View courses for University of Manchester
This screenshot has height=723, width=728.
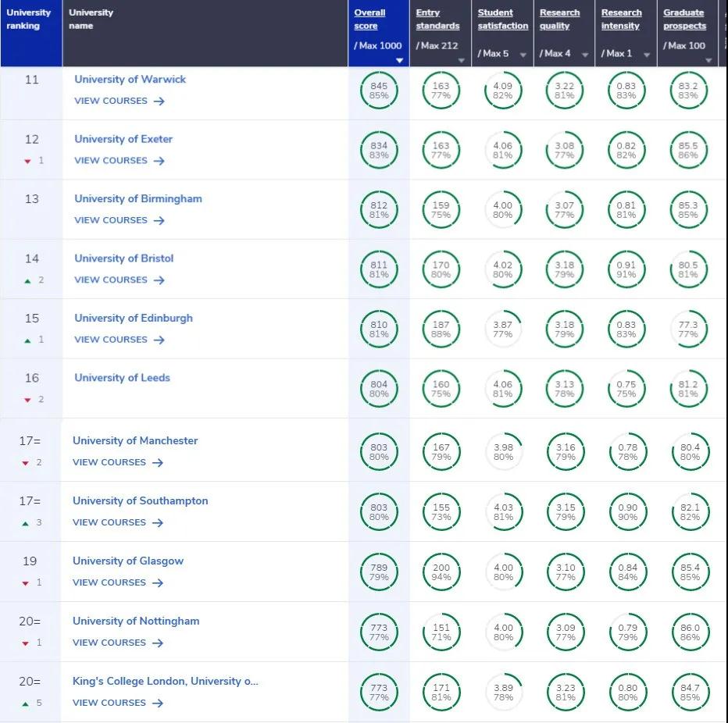tap(109, 462)
